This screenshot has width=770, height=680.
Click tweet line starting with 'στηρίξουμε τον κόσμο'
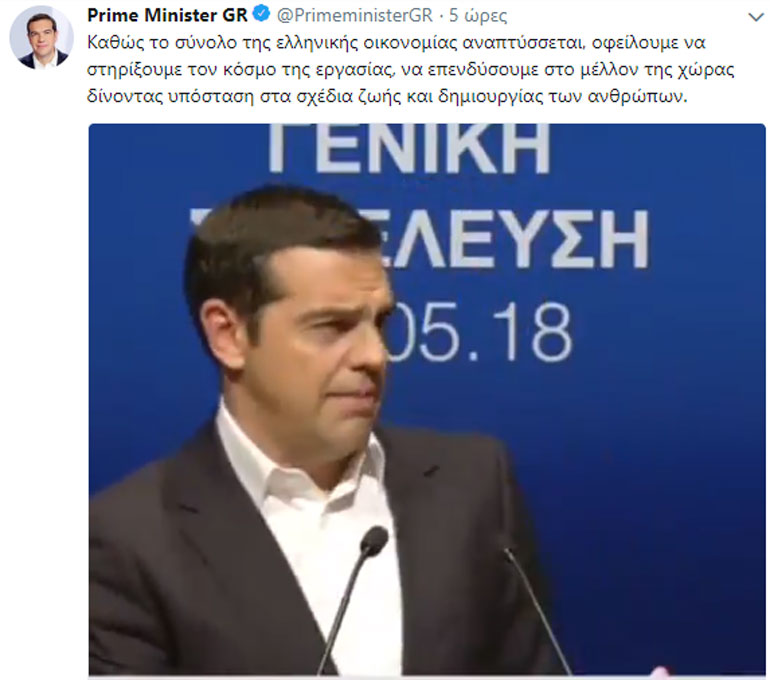pos(411,70)
